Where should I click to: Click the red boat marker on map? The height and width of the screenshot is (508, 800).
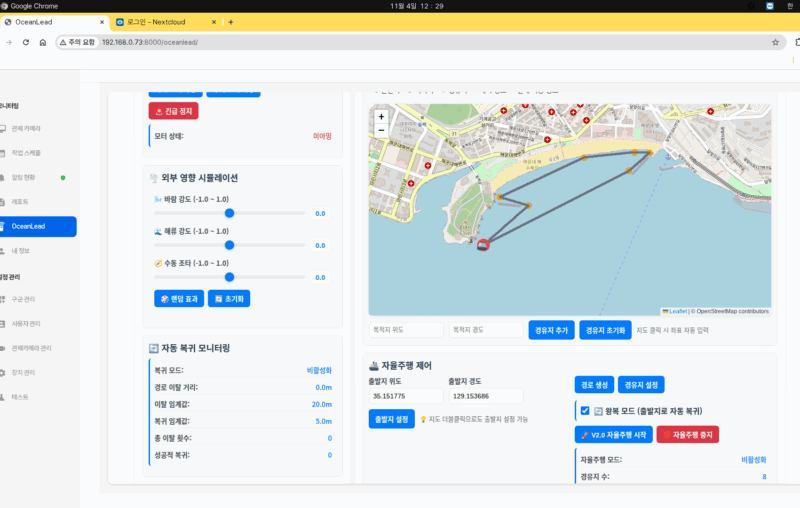[483, 244]
